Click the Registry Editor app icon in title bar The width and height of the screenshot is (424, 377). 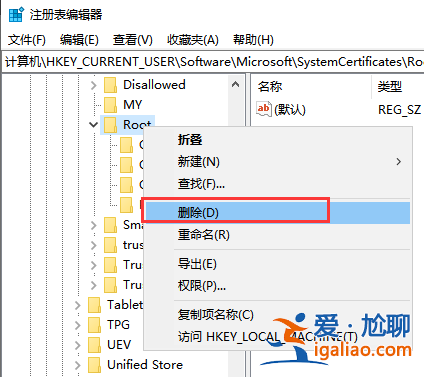(x=16, y=14)
